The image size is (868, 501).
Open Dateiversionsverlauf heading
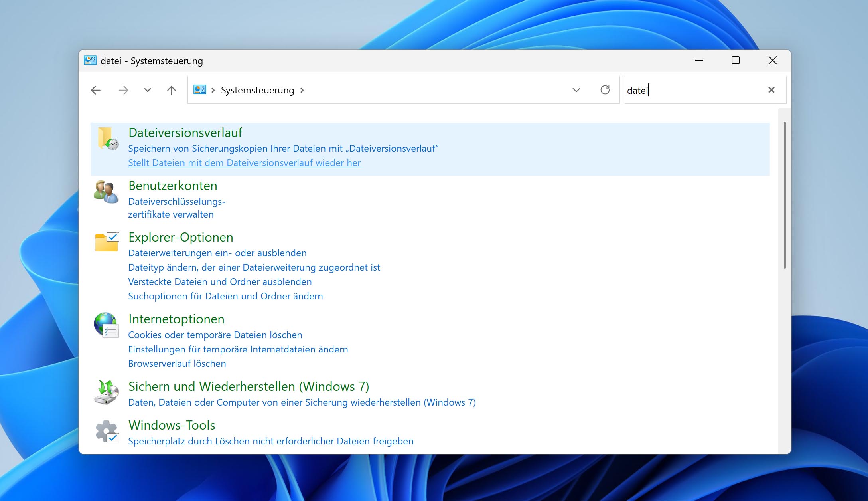click(185, 133)
